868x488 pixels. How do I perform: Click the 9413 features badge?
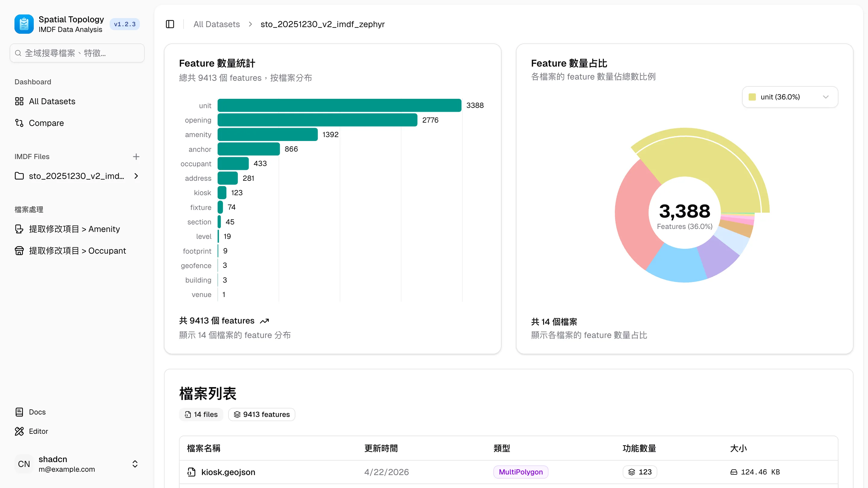click(262, 414)
